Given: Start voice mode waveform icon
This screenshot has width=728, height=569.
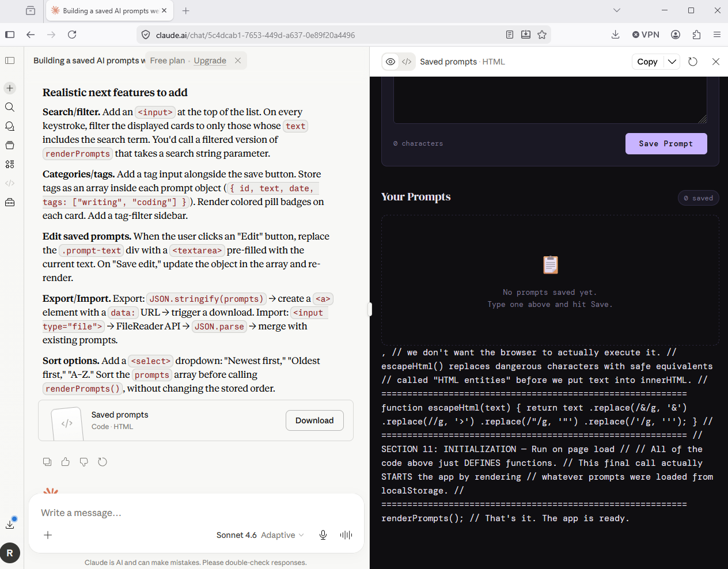Looking at the screenshot, I should [x=346, y=535].
